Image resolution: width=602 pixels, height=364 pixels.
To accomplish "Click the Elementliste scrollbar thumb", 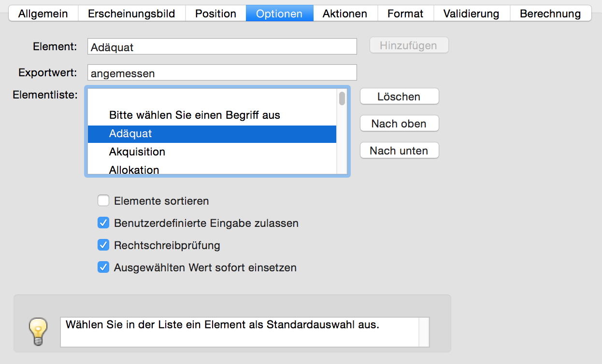I will pos(342,98).
